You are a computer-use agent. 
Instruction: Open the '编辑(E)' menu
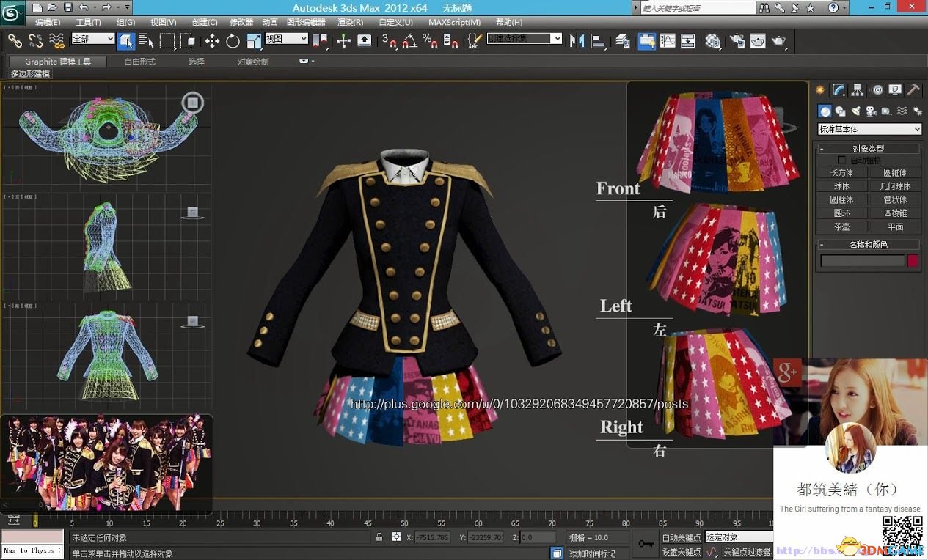click(x=48, y=23)
